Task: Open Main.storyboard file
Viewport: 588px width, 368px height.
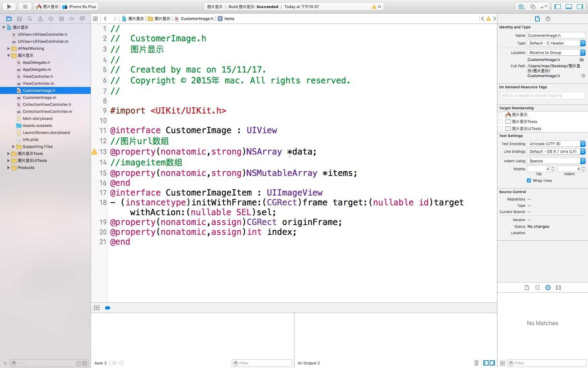Action: [37, 118]
